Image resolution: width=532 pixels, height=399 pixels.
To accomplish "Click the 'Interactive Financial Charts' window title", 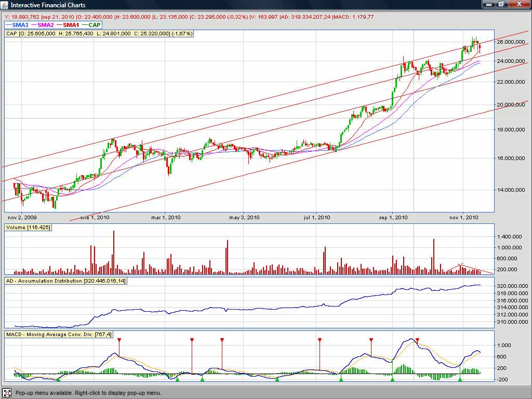I will point(48,5).
